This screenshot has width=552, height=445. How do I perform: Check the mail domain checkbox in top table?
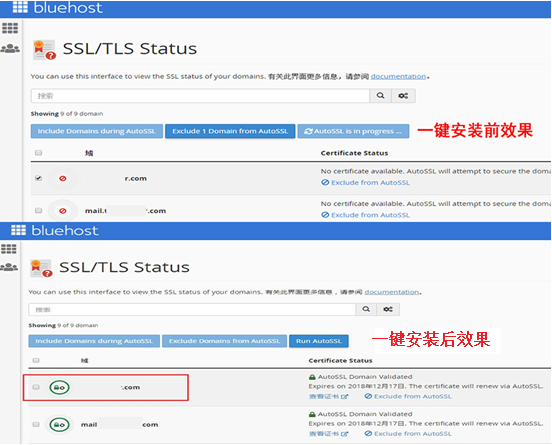(x=38, y=211)
